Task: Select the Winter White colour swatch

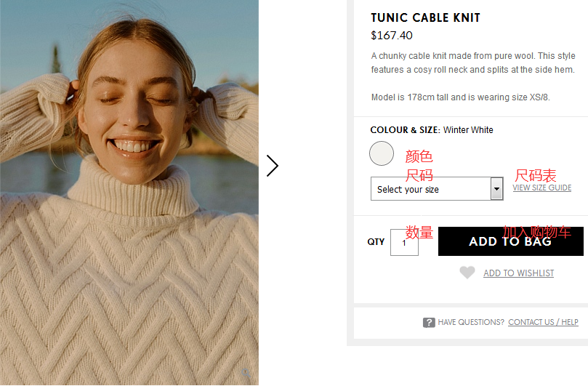Action: click(x=382, y=153)
